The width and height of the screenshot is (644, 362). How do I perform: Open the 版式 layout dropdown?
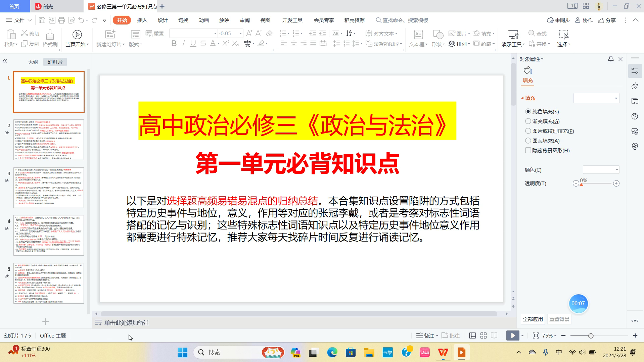click(134, 44)
